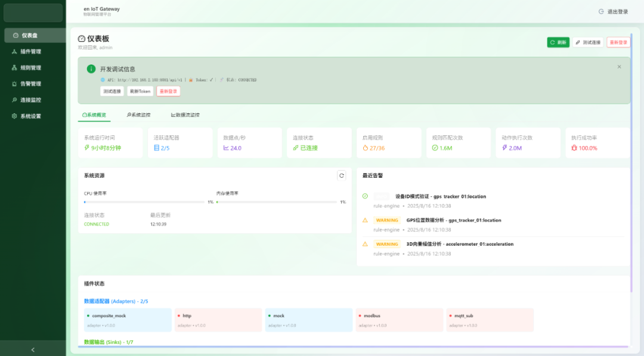The width and height of the screenshot is (644, 356).
Task: Open the 仪表盘 sidebar item
Action: tap(35, 35)
